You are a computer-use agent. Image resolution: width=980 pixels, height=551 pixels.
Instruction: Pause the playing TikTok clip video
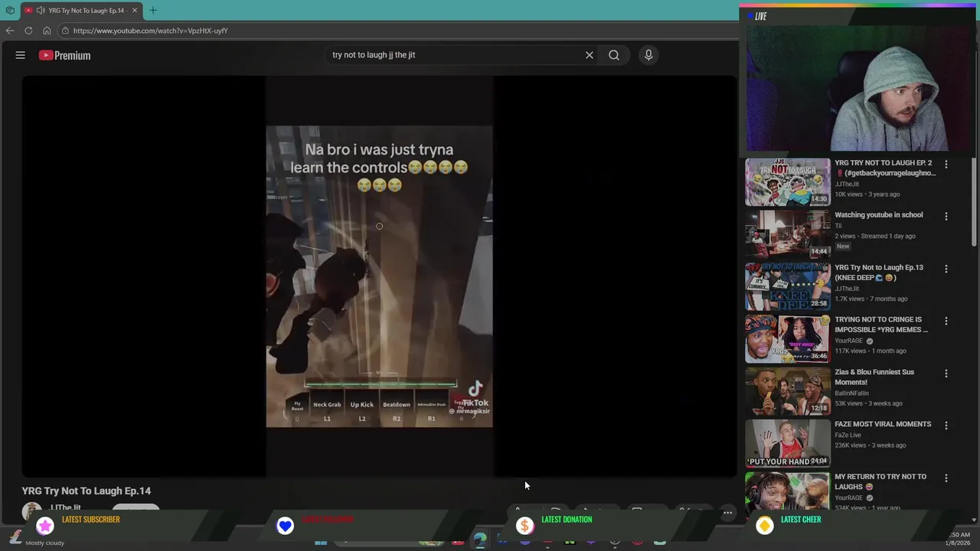pos(379,276)
